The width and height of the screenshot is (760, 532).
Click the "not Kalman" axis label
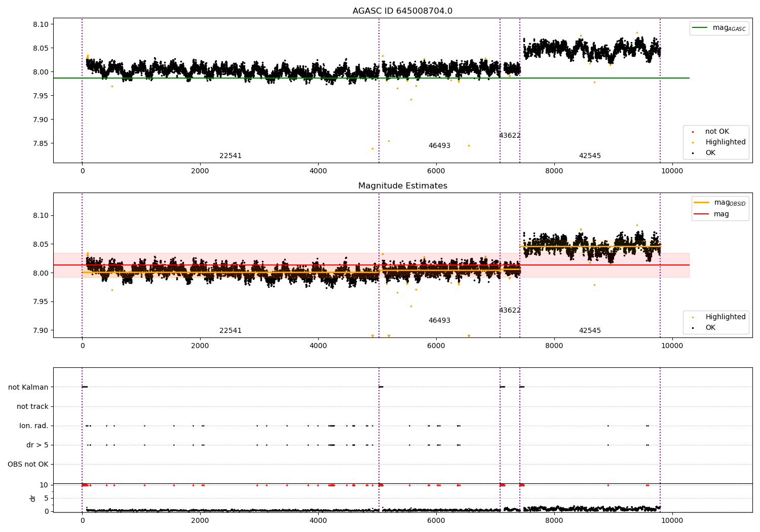pos(28,388)
